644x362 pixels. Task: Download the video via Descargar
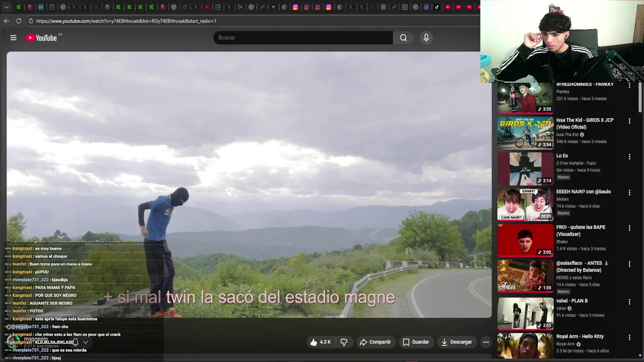[456, 342]
